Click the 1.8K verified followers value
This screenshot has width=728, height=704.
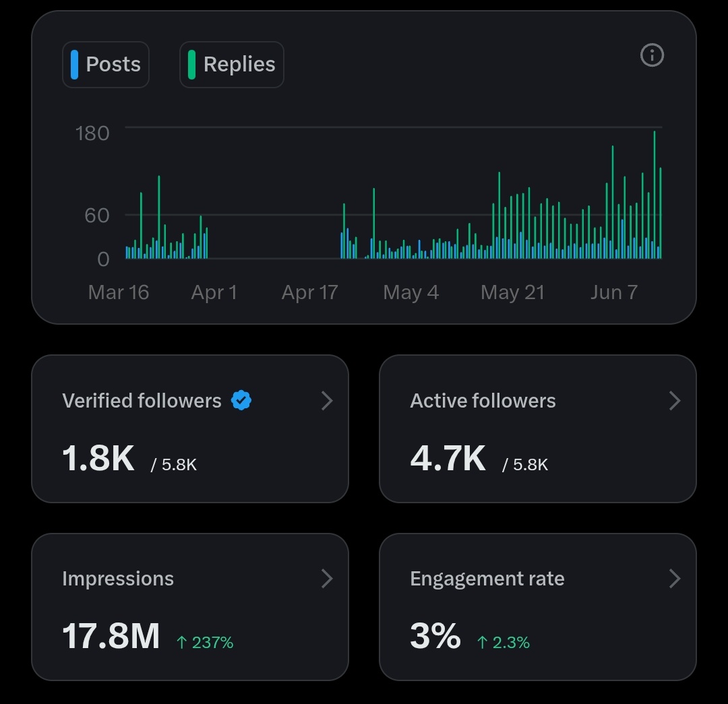(x=98, y=458)
